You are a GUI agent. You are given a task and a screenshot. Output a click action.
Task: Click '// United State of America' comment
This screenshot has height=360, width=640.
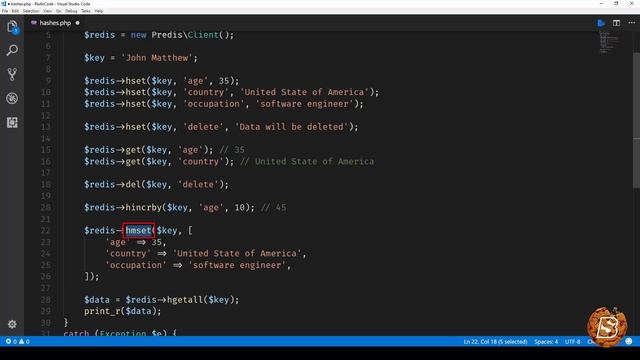point(307,162)
